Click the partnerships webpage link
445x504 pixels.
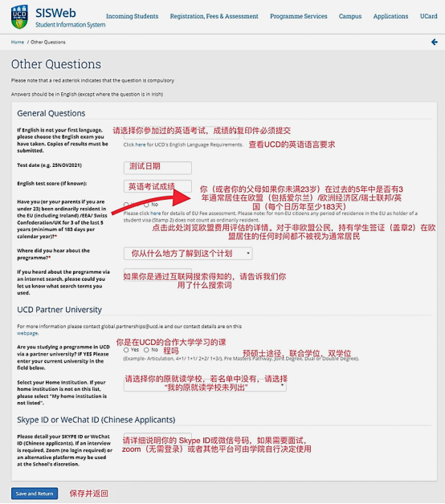[27, 333]
